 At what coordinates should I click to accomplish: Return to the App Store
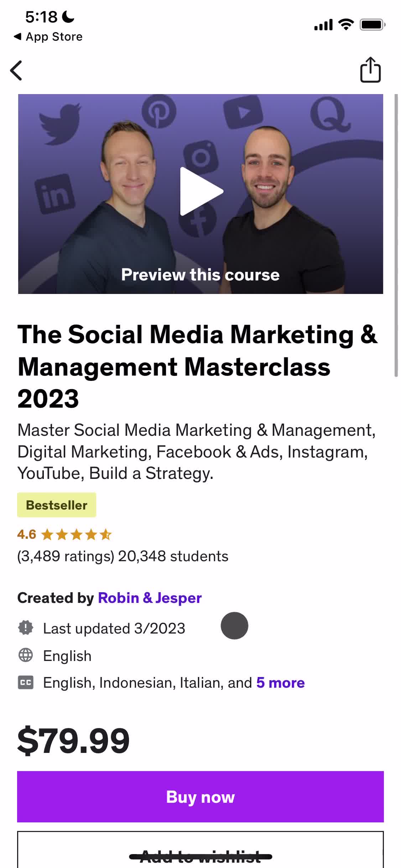tap(48, 37)
